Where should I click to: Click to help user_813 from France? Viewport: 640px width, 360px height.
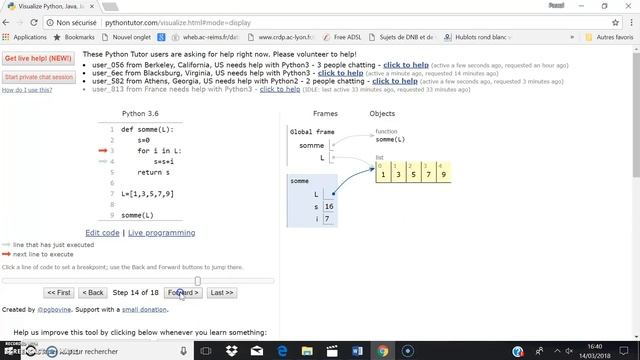(x=280, y=89)
